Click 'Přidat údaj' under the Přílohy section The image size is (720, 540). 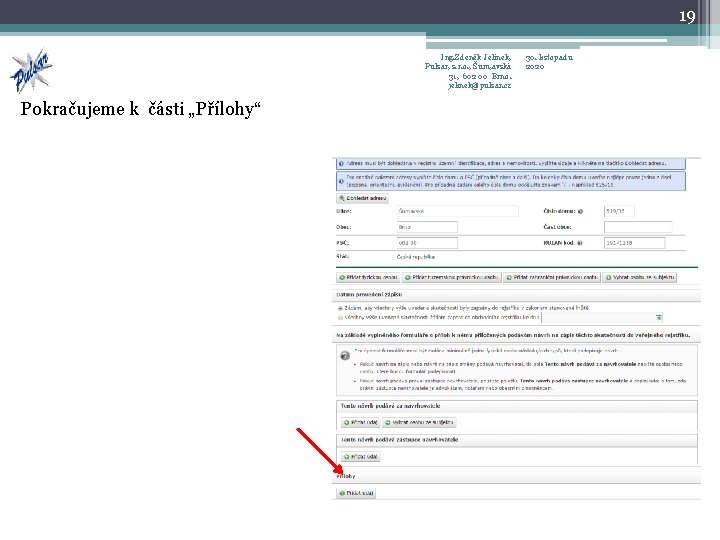pyautogui.click(x=356, y=493)
